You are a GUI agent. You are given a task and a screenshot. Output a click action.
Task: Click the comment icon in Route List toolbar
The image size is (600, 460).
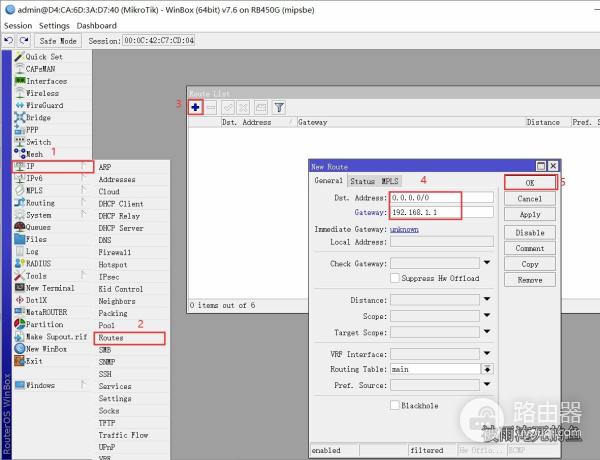261,108
